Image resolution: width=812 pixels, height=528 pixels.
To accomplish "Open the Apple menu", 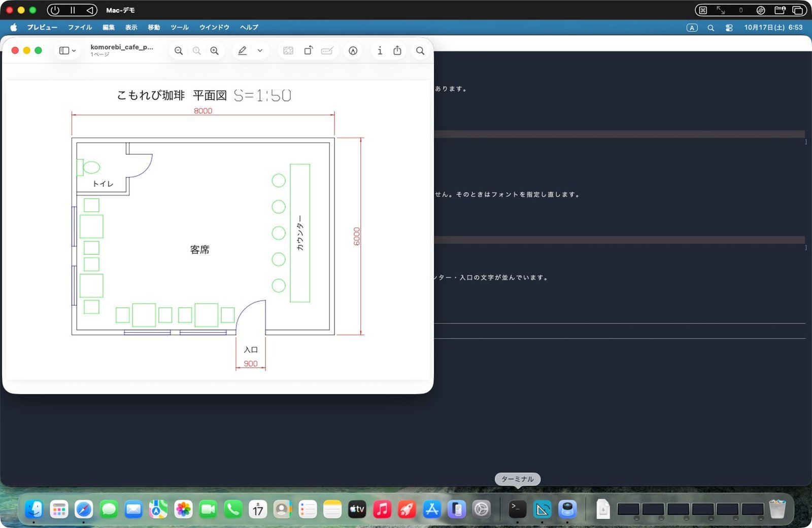I will point(14,27).
